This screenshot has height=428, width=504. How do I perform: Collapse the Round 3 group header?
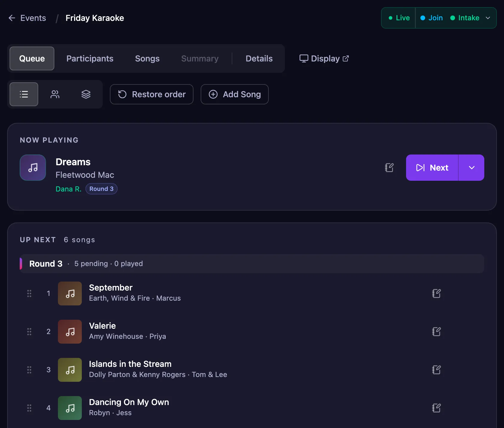252,264
